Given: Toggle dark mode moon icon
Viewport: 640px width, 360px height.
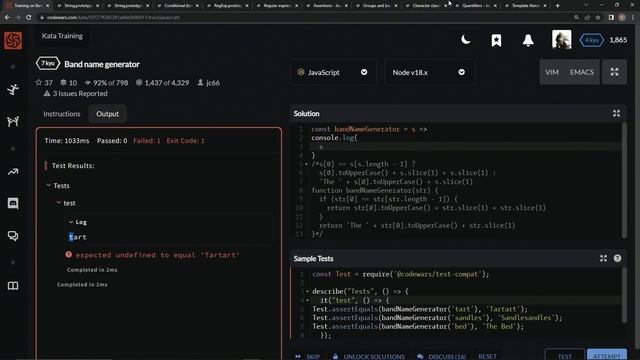Looking at the screenshot, I should tap(465, 40).
